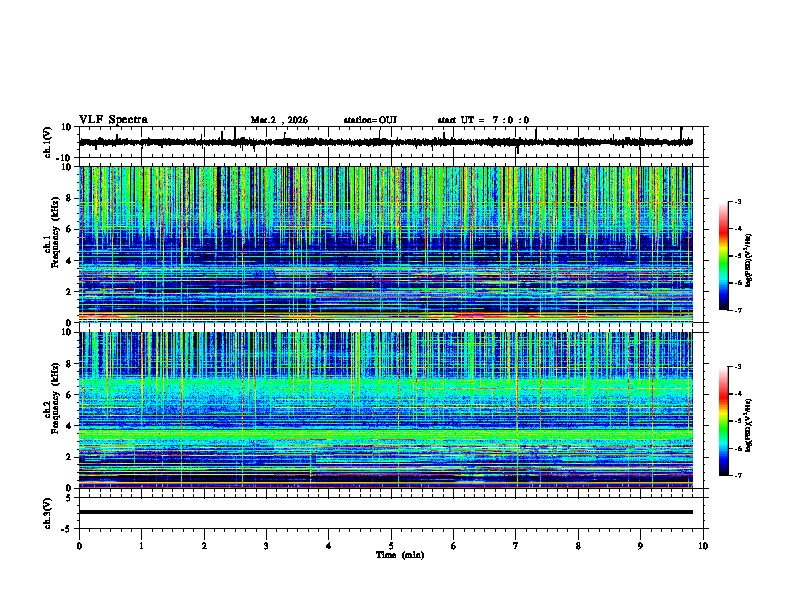The width and height of the screenshot is (792, 612).
Task: Click the thick black ch.3 trace line
Action: point(385,512)
